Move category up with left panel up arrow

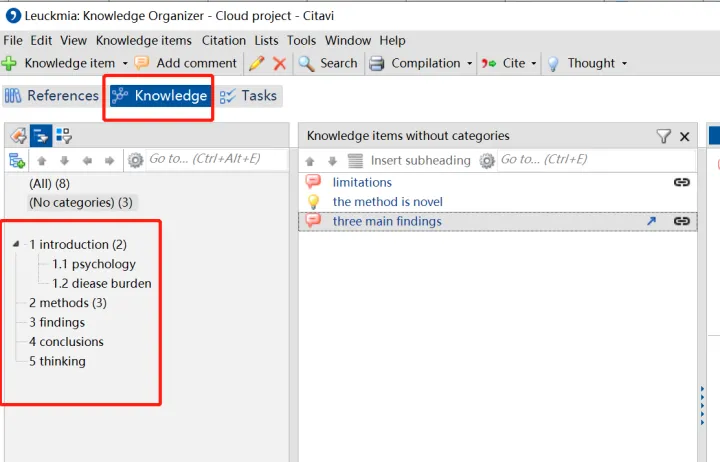[42, 161]
